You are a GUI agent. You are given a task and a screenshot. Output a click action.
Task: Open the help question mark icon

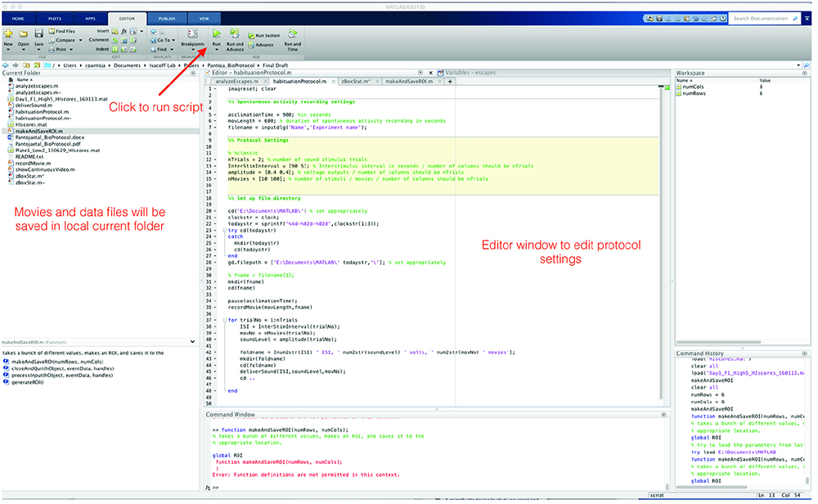click(723, 18)
